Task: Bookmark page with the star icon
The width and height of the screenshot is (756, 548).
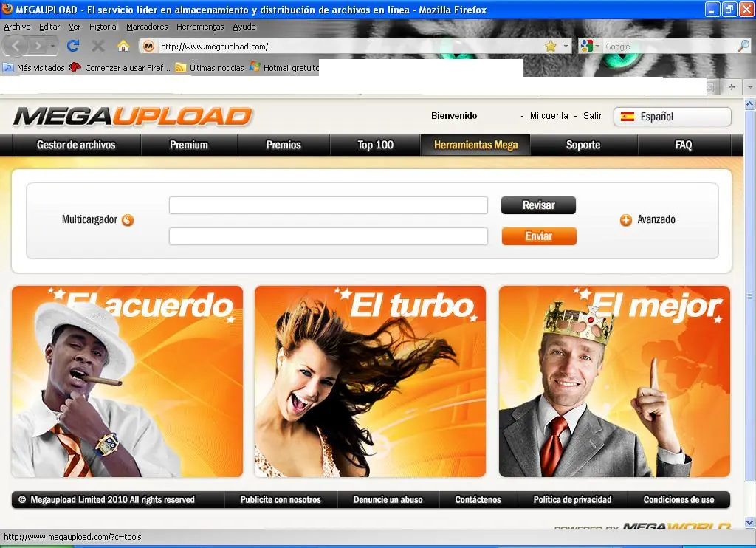Action: click(551, 47)
